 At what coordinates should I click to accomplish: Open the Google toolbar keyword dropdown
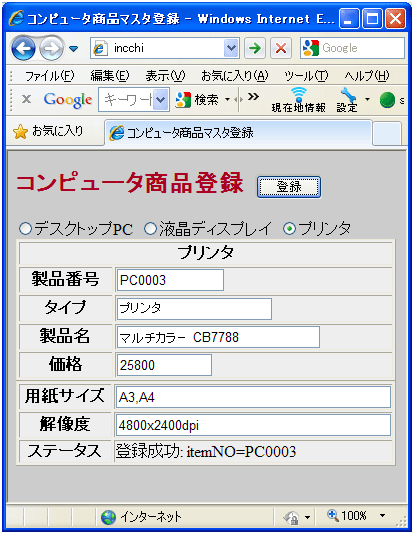click(x=160, y=99)
